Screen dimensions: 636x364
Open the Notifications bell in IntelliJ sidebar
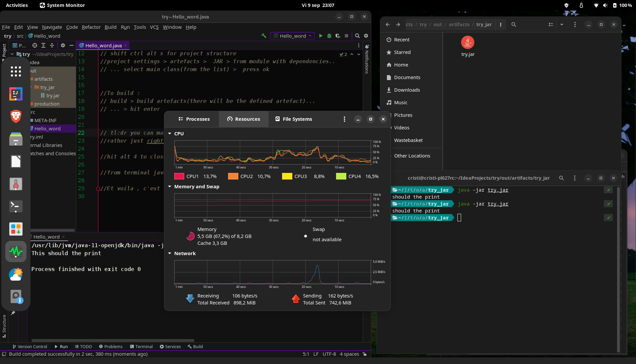pos(367,46)
